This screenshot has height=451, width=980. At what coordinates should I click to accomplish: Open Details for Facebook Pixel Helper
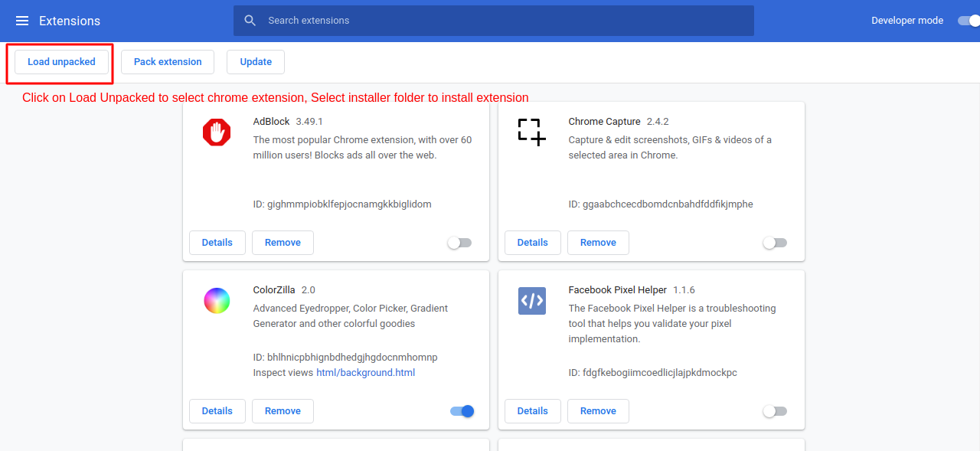click(533, 411)
